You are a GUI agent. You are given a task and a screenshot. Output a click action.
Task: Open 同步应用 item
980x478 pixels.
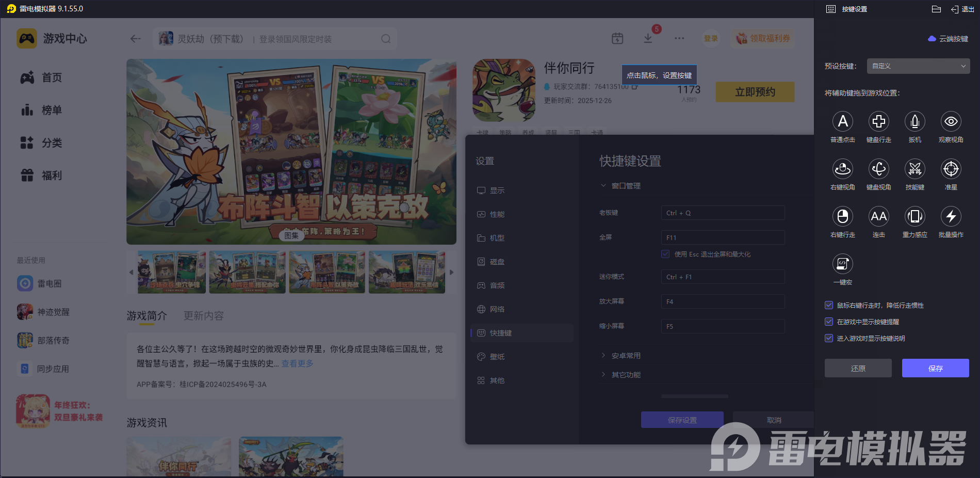tap(43, 369)
